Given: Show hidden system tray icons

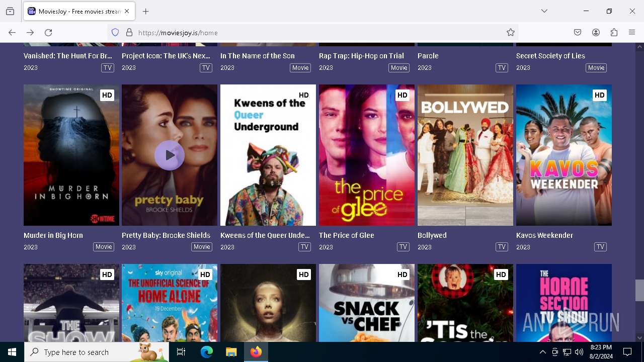Looking at the screenshot, I should click(542, 352).
